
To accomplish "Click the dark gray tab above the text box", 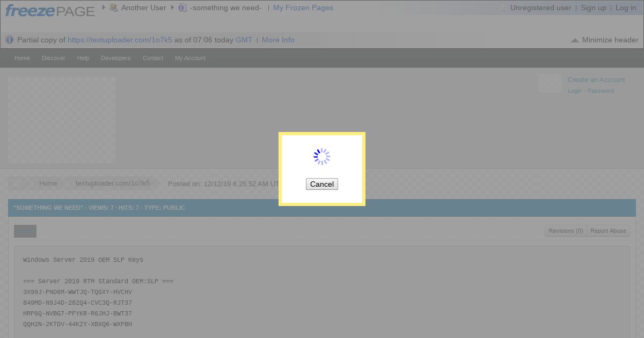I will 25,231.
